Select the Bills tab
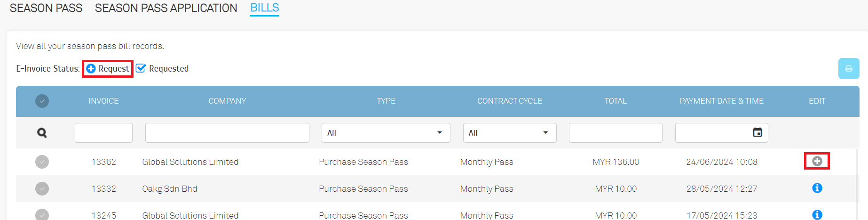Screen dimensions: 868x220 pos(265,8)
